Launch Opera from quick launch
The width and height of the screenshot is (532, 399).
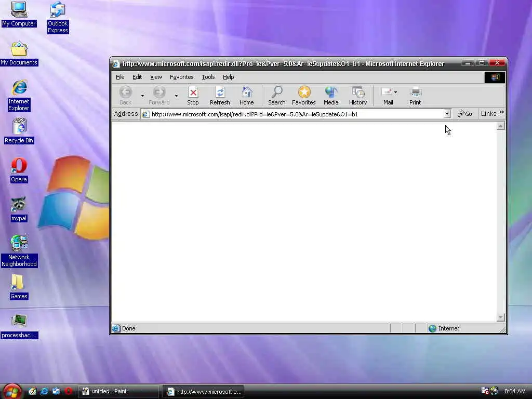pyautogui.click(x=69, y=391)
